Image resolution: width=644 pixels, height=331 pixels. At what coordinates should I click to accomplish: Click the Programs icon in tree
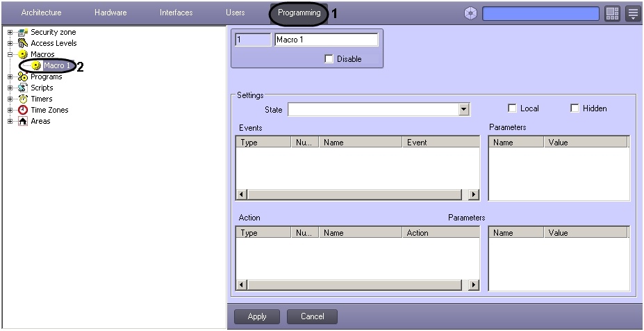pyautogui.click(x=23, y=77)
